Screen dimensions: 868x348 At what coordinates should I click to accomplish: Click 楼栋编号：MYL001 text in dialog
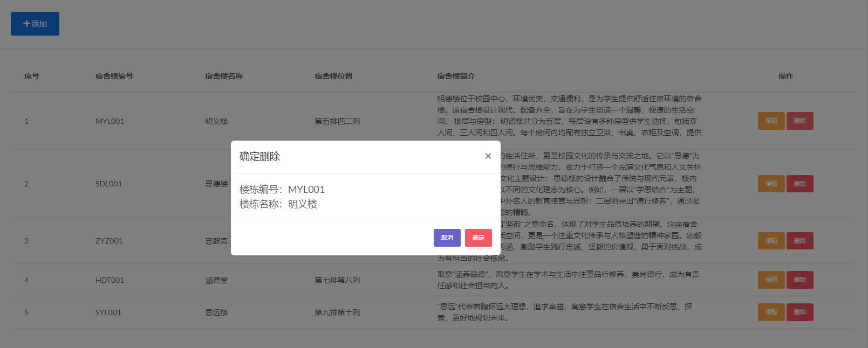coord(282,189)
